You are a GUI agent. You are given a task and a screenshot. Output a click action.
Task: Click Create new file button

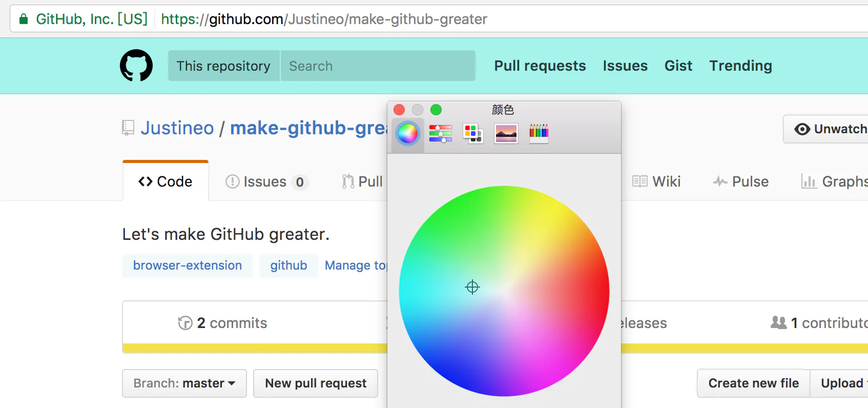pyautogui.click(x=754, y=383)
